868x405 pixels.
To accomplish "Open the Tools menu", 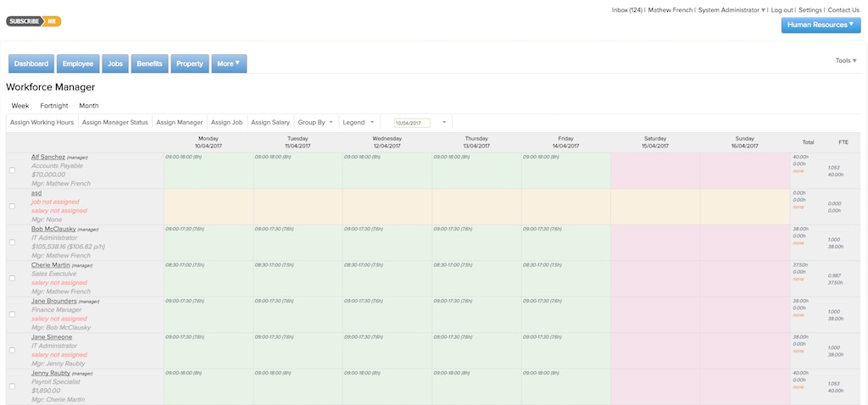I will [x=845, y=61].
